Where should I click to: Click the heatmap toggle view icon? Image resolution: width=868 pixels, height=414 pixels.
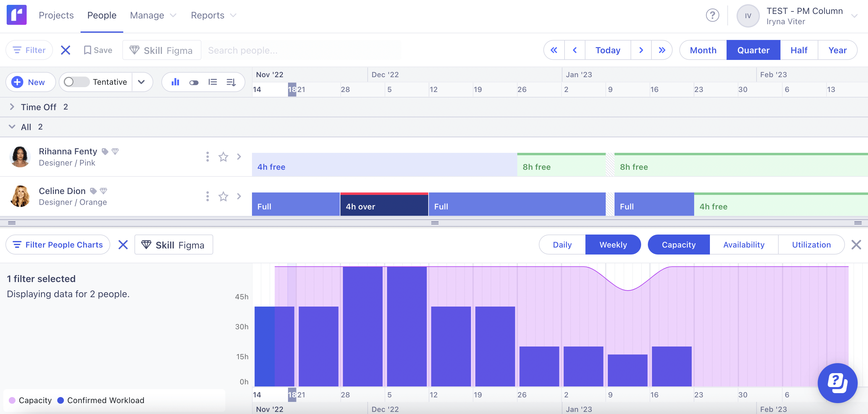(194, 82)
